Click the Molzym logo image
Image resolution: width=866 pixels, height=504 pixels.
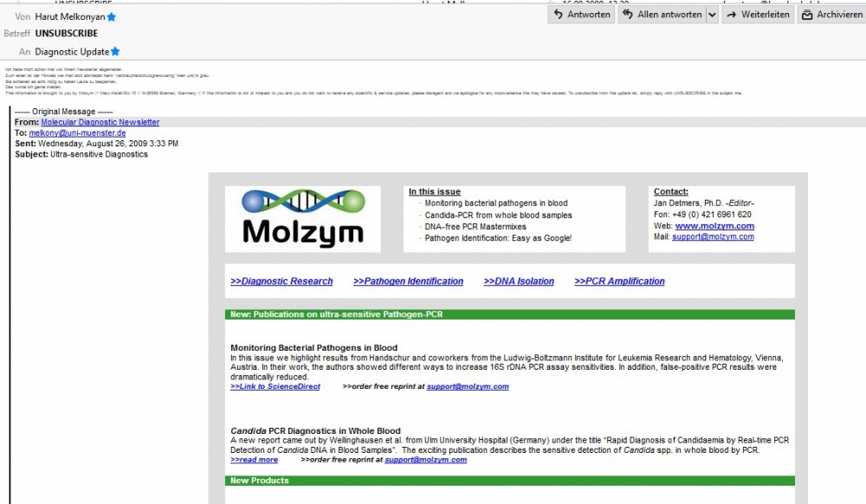pos(302,218)
